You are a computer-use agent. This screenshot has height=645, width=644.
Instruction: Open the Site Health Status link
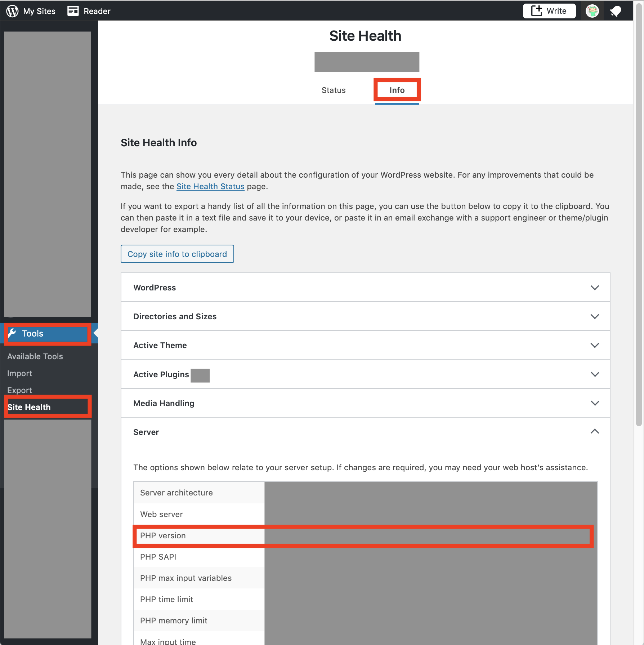pyautogui.click(x=210, y=186)
